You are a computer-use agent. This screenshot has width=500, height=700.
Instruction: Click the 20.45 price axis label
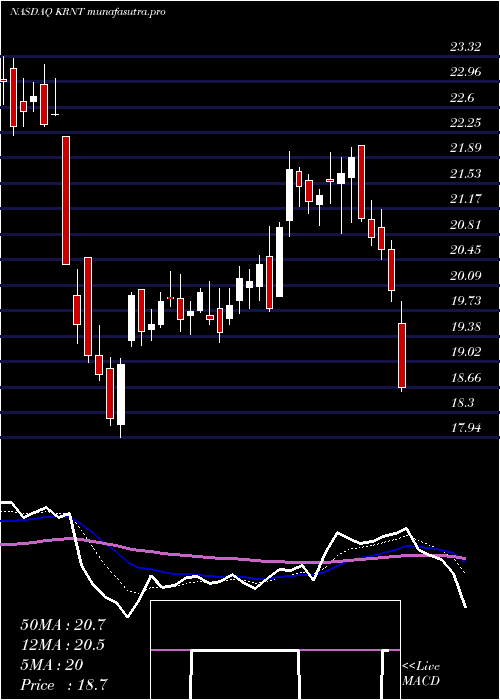point(466,250)
